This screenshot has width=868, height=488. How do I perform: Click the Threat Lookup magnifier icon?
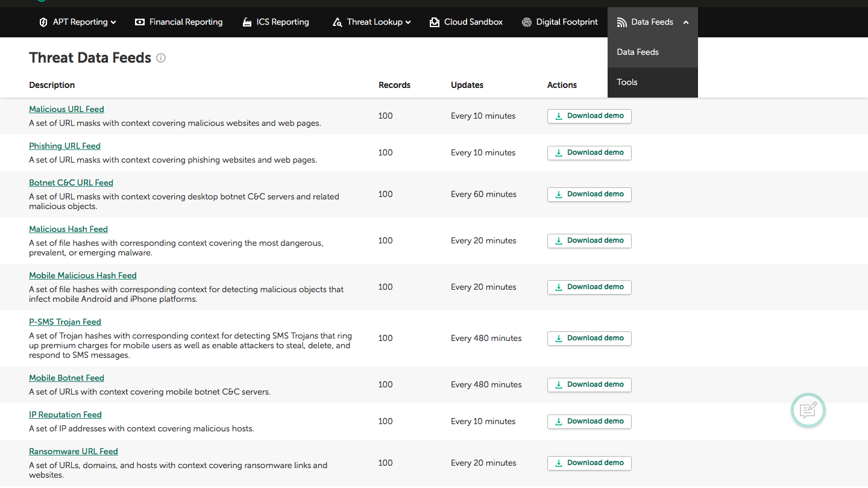click(x=338, y=22)
